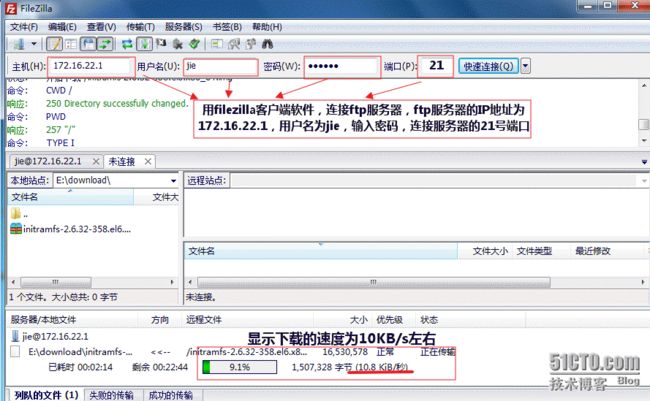650x401 pixels.
Task: Sort remote list by 文件大小 column
Action: coord(489,251)
